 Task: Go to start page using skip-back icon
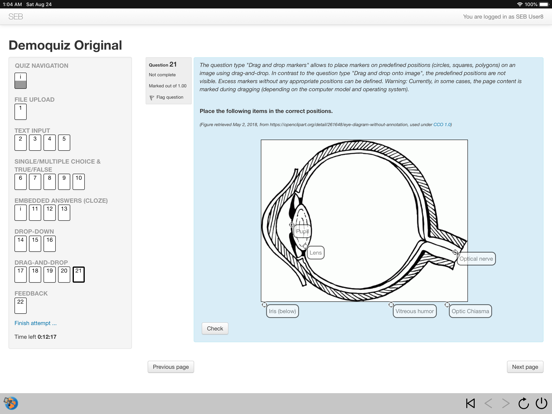(x=470, y=403)
